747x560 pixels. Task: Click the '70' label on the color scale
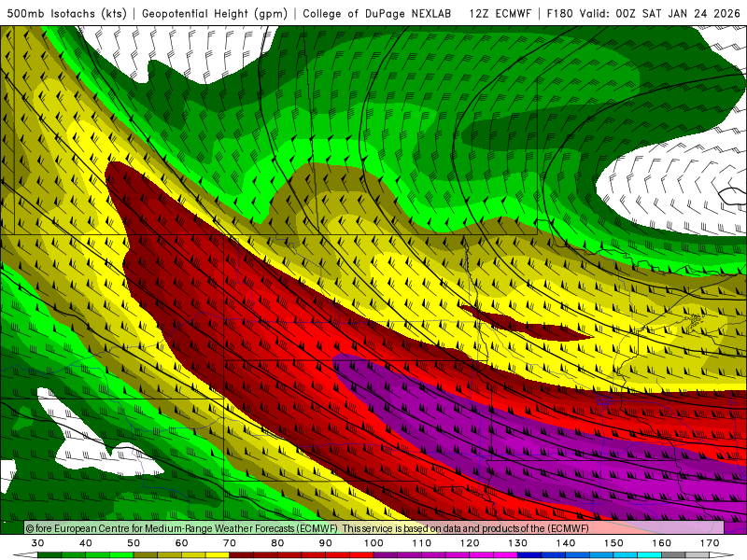pos(230,543)
